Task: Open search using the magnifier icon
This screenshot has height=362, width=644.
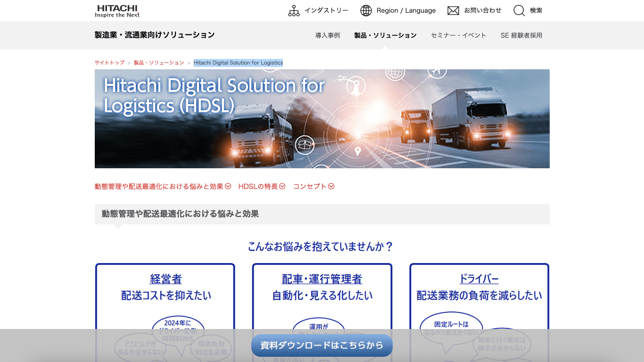Action: point(519,10)
